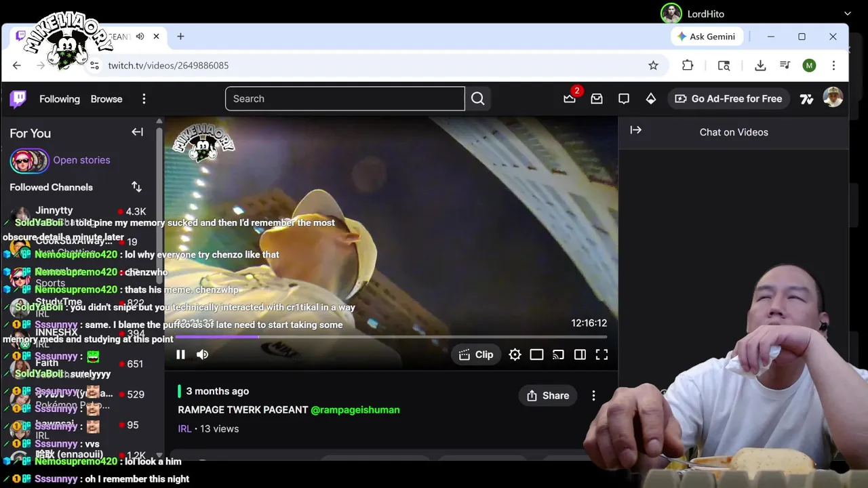Seek along the video progress bar
868x488 pixels.
tap(391, 337)
